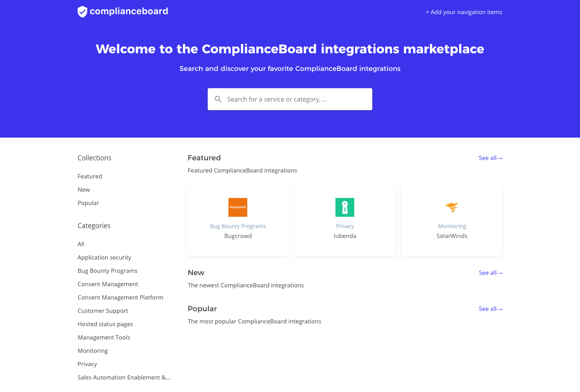Click Monitoring label on SolarWinds card

tap(452, 226)
